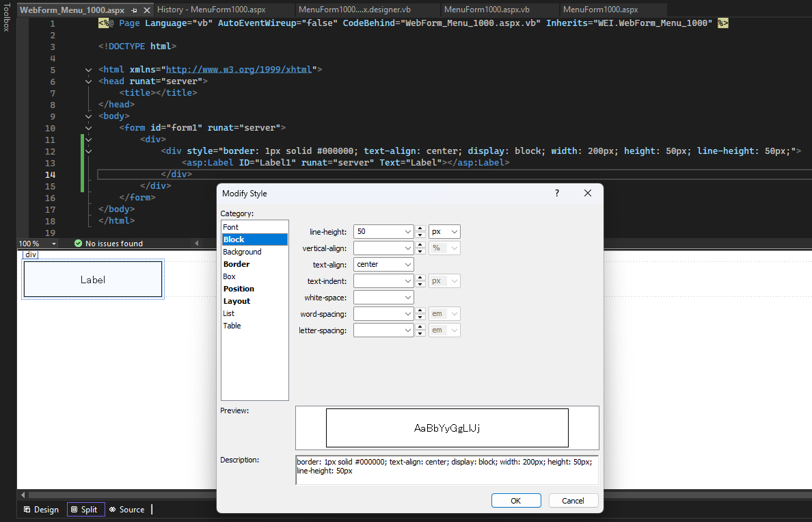Select the Block category
The image size is (812, 522).
point(254,239)
